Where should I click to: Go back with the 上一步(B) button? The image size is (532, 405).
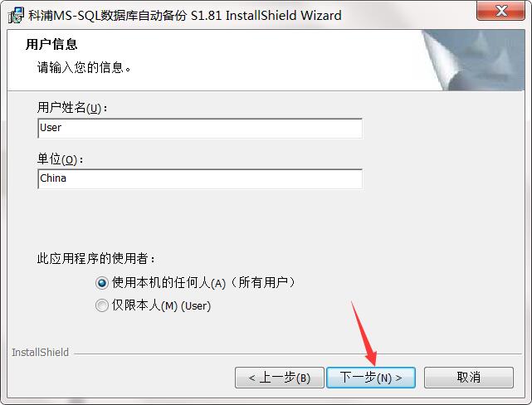[279, 378]
